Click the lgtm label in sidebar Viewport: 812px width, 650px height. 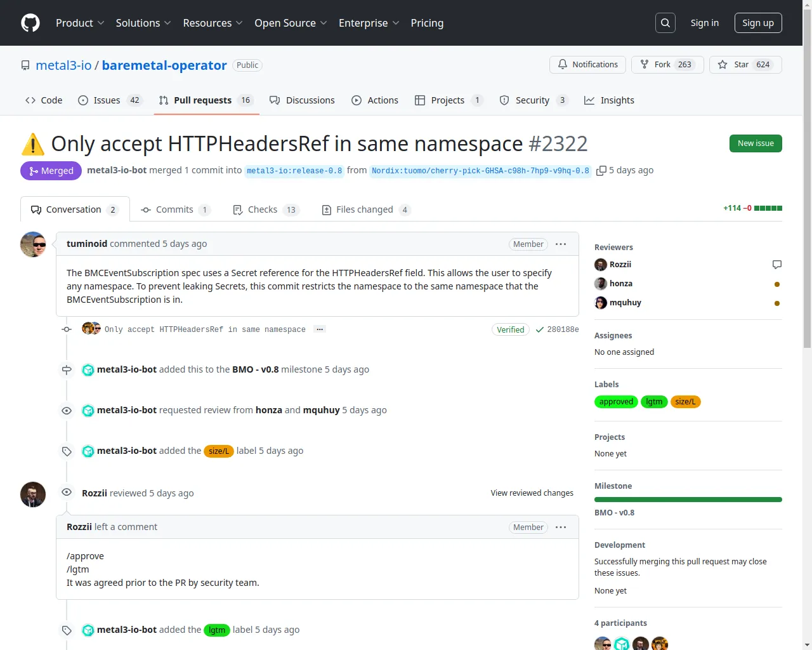coord(654,402)
